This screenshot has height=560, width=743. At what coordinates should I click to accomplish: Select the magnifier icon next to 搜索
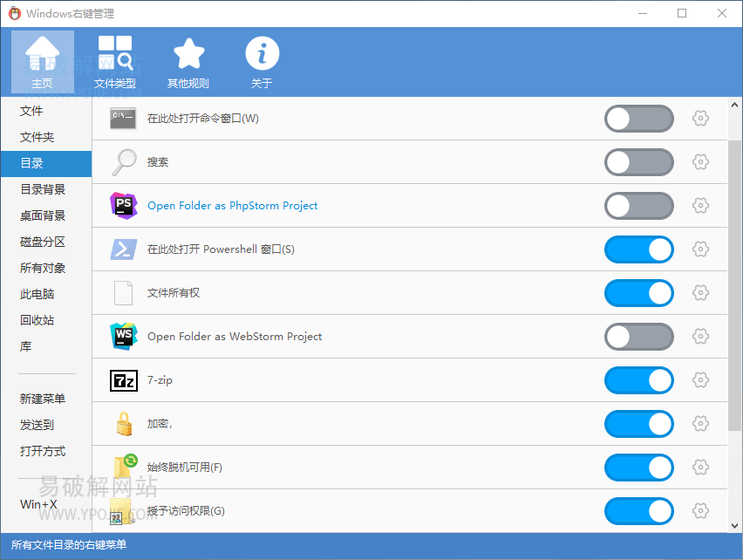click(123, 162)
